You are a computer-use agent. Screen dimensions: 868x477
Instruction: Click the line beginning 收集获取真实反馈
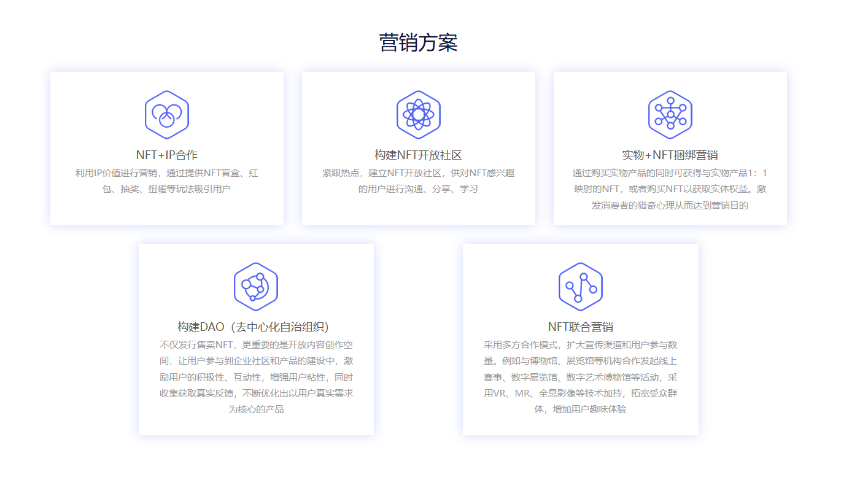click(257, 393)
